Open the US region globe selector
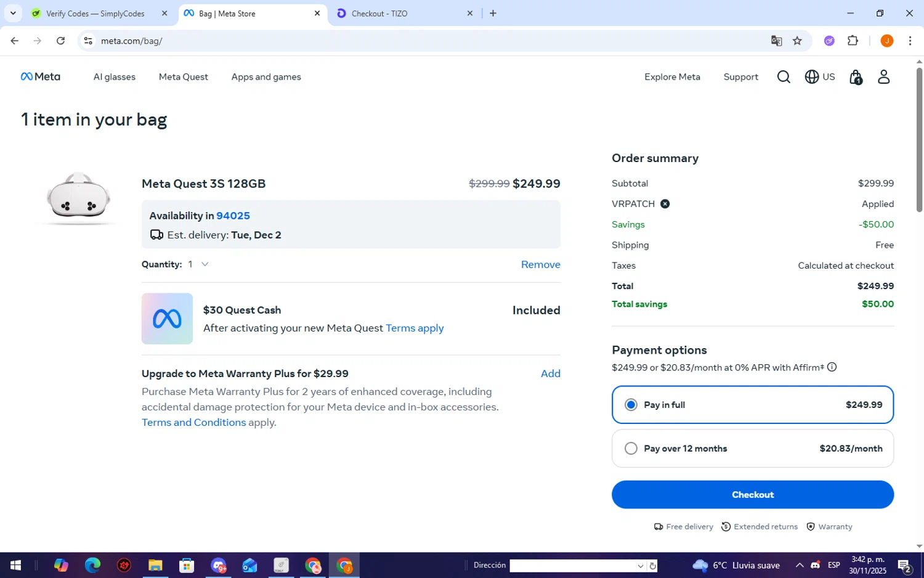 tap(820, 76)
